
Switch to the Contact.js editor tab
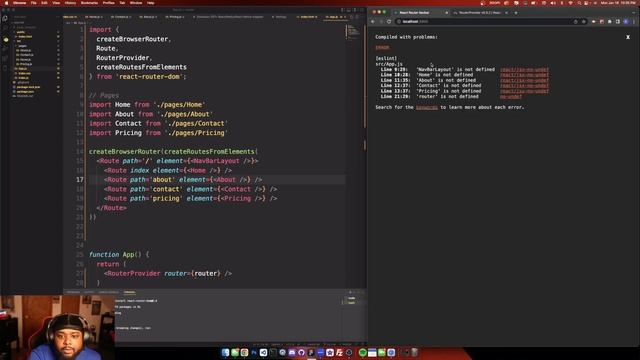[x=121, y=17]
